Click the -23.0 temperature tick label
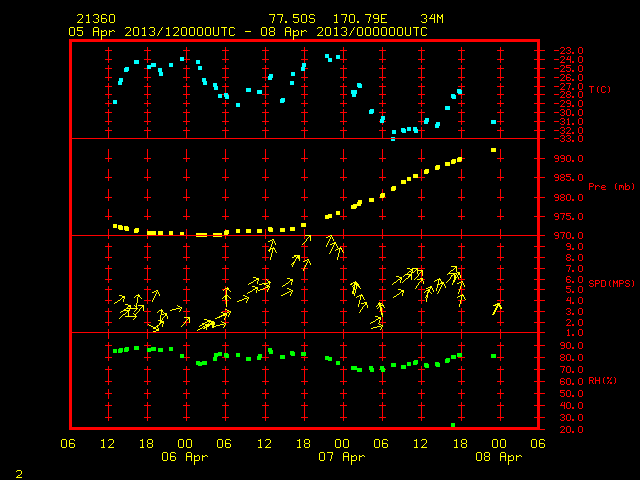Image resolution: width=640 pixels, height=480 pixels. [x=569, y=51]
